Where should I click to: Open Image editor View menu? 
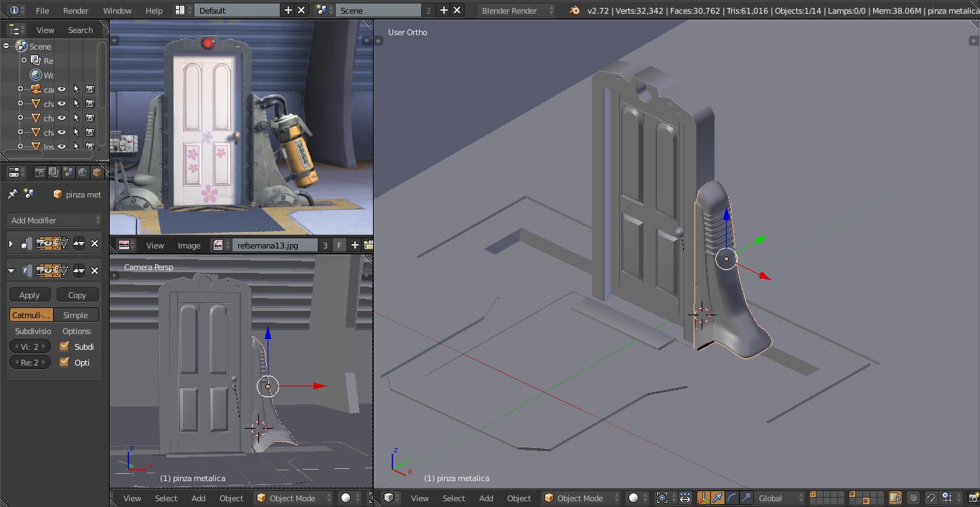coord(155,245)
